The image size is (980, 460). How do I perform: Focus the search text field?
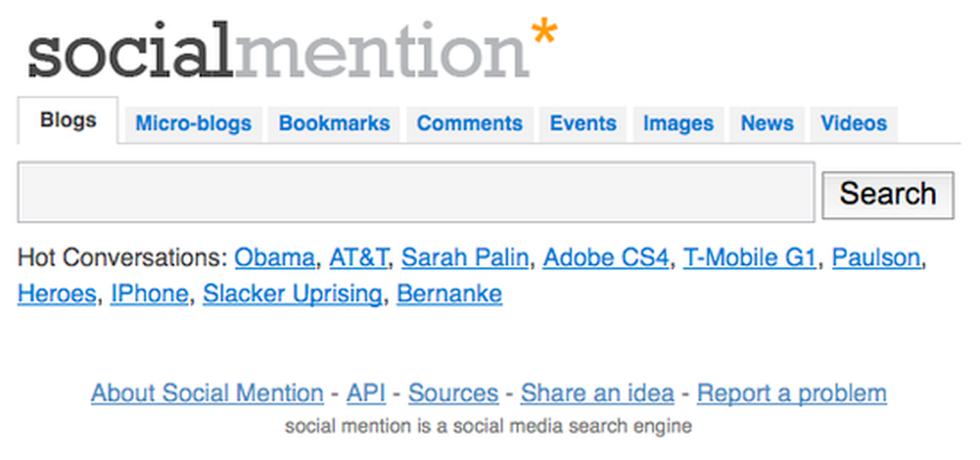pos(415,193)
